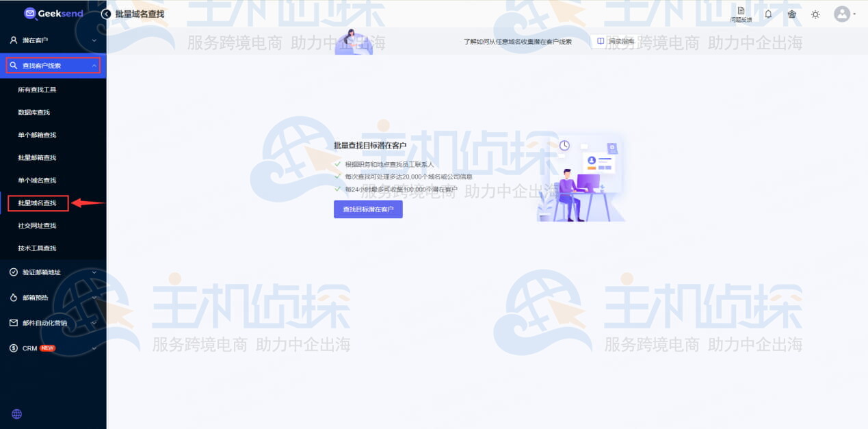Open the CRM dollar icon
Viewport: 868px width, 429px height.
[x=15, y=348]
